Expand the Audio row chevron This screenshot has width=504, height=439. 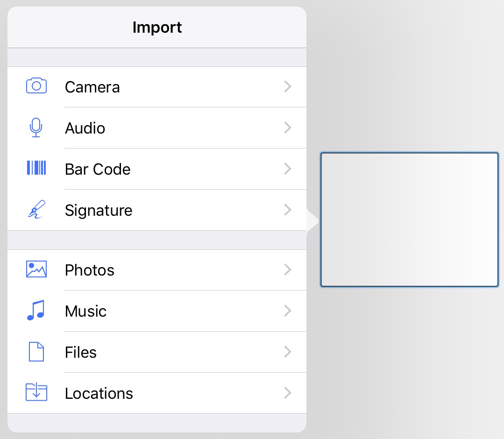288,127
